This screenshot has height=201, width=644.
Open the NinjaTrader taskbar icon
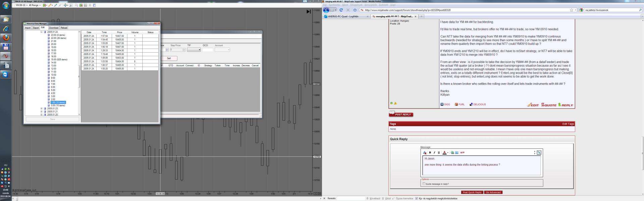click(x=6, y=56)
